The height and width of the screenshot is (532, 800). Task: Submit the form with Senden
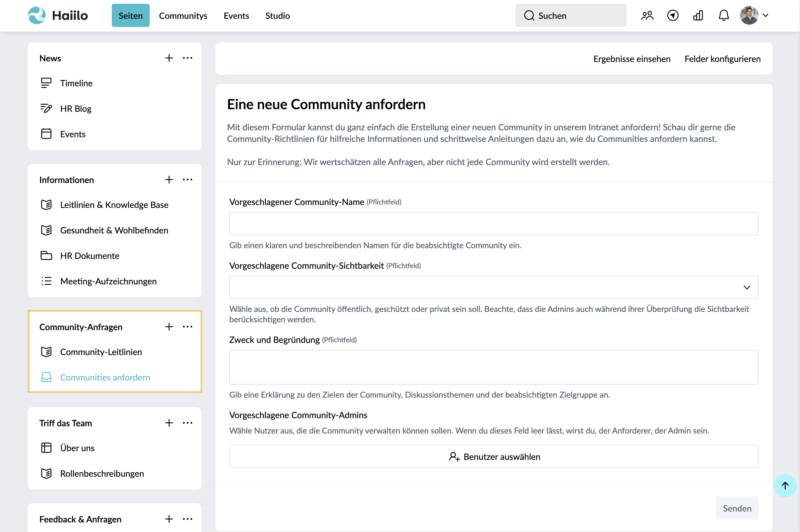737,508
